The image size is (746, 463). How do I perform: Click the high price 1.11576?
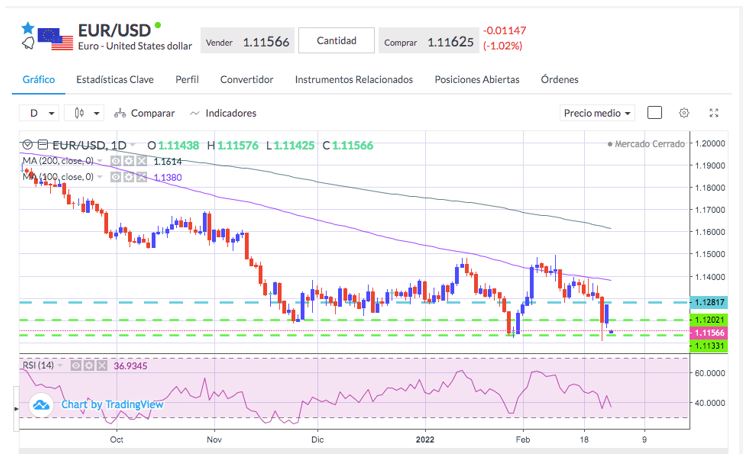238,145
